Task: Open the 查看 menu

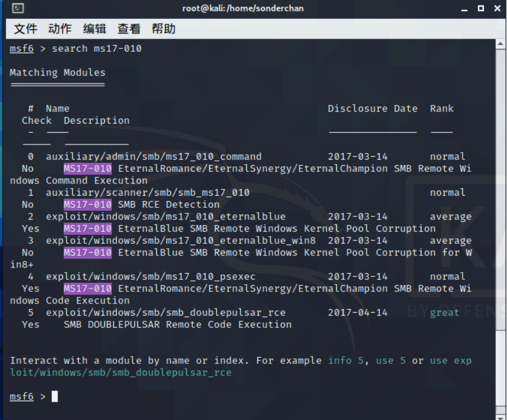Action: click(x=129, y=29)
